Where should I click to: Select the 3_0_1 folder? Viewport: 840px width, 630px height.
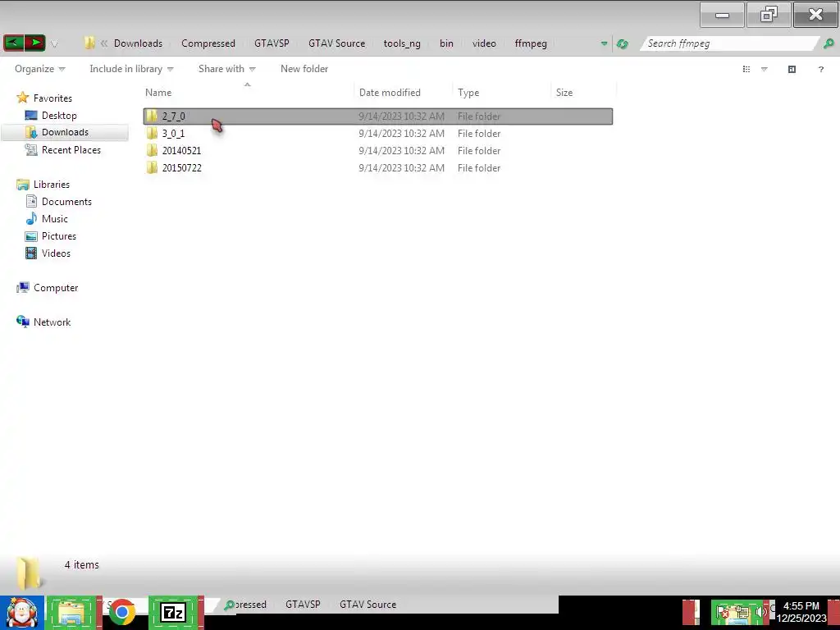377,134
